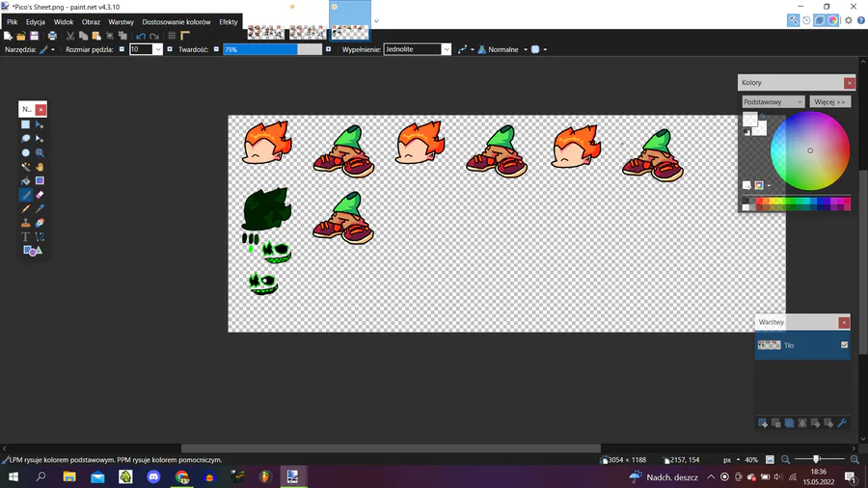Toggle the Tools window button at top right
Viewport: 868px width, 488px height.
coord(793,20)
